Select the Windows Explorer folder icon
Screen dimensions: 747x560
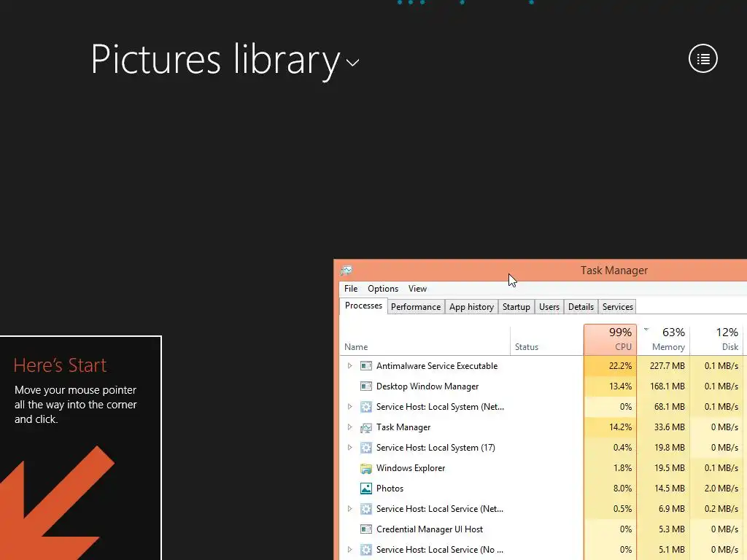(x=366, y=468)
